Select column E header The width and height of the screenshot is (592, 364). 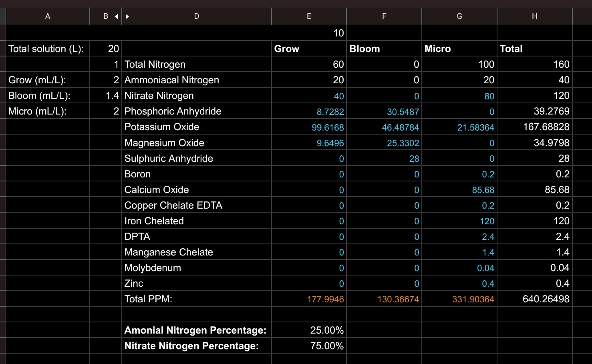coord(309,16)
